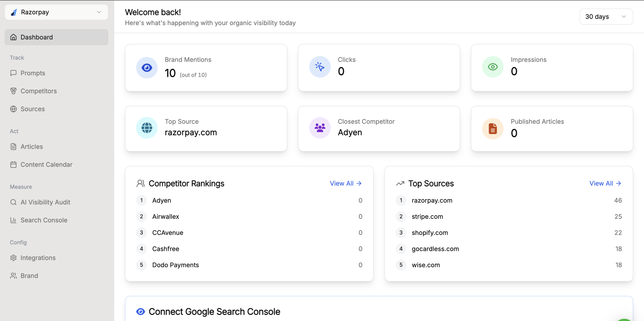Click Dodo Payments in Competitor Rankings
644x321 pixels.
coord(175,265)
